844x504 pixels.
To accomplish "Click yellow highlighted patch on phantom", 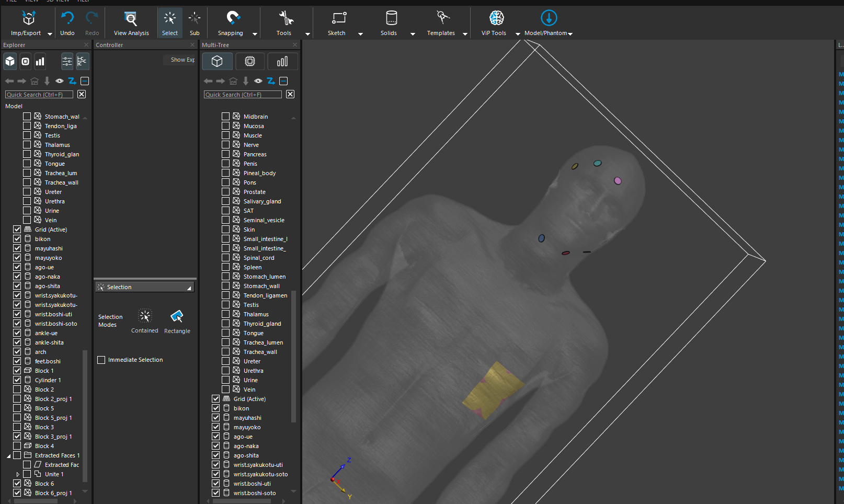I will 493,390.
